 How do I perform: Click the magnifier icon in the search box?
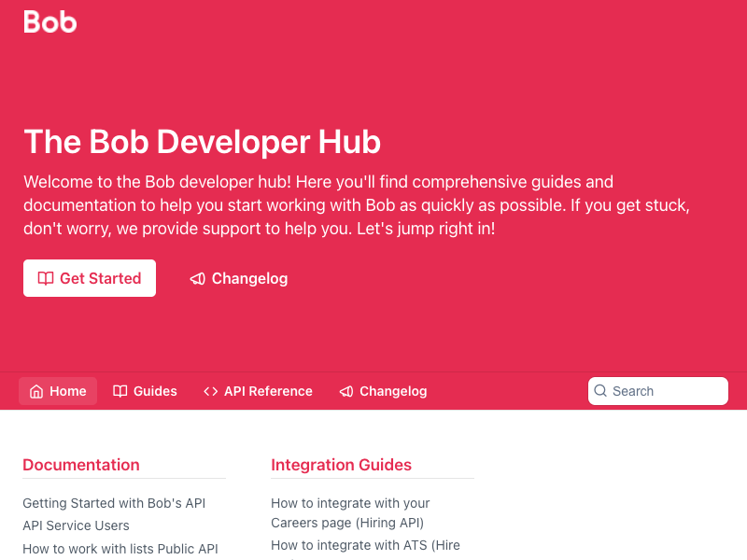click(600, 391)
